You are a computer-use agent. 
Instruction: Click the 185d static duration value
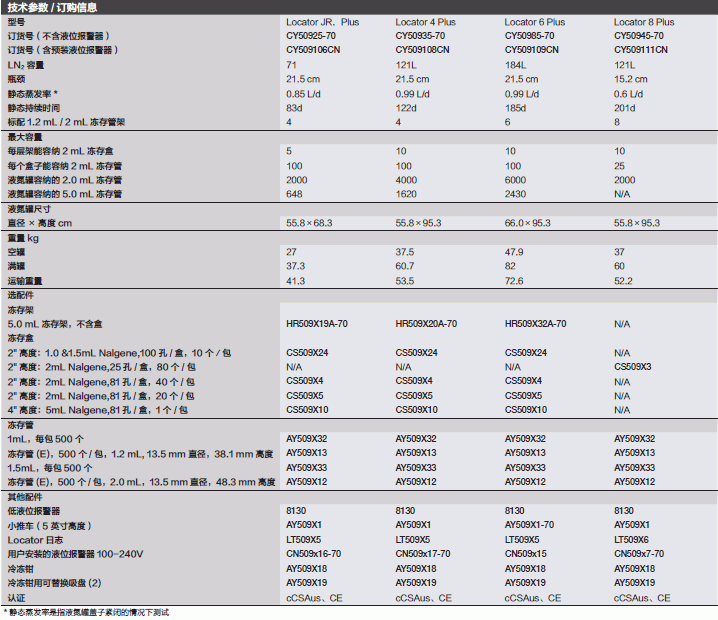point(515,108)
